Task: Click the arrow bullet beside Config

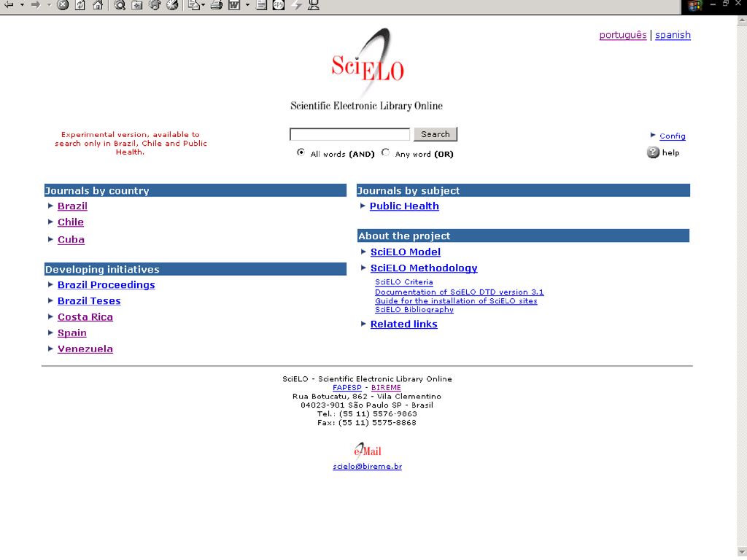Action: point(653,135)
